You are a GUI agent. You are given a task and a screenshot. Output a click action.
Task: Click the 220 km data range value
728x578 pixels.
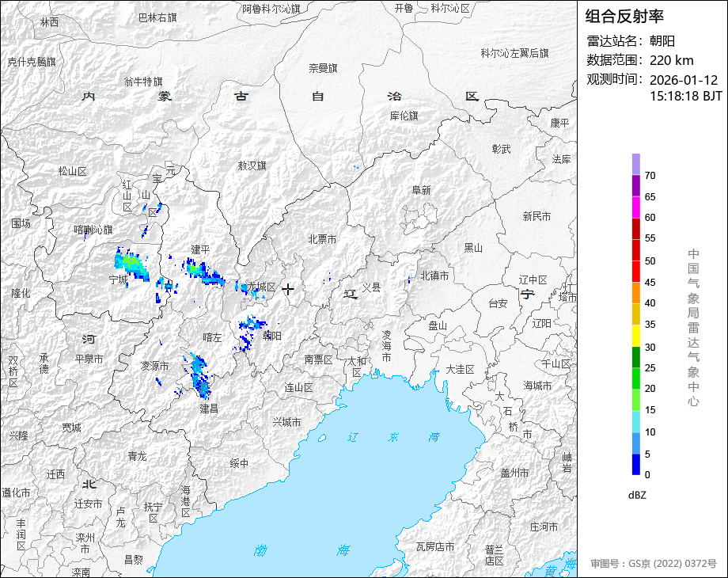[x=671, y=60]
